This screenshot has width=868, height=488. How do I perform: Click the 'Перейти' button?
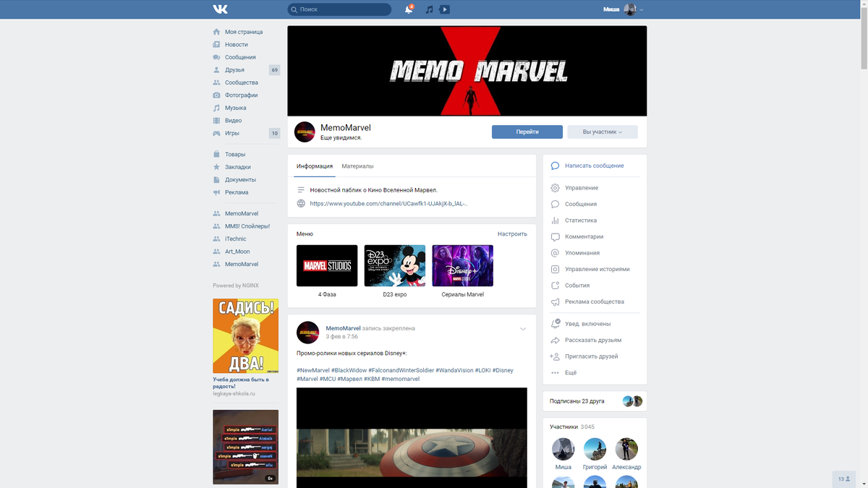(527, 132)
